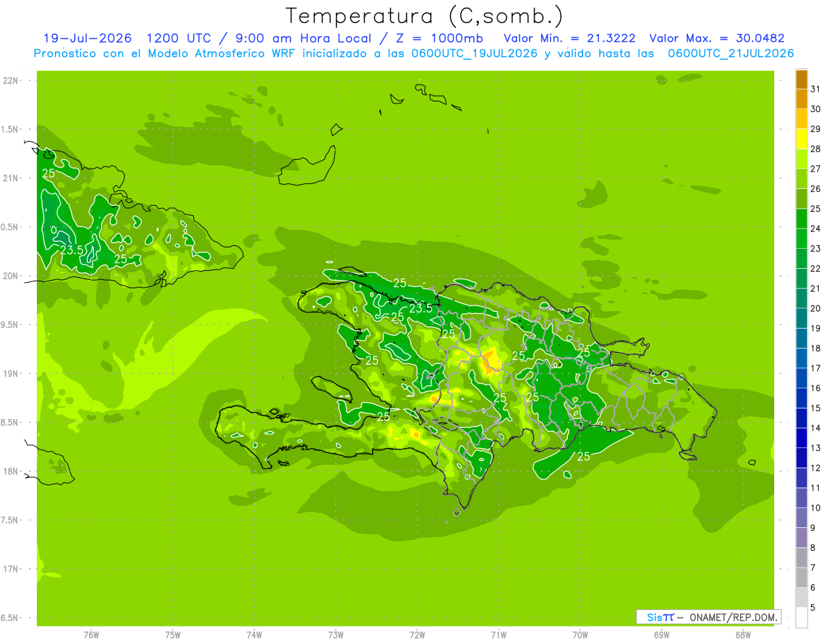Image resolution: width=834 pixels, height=644 pixels.
Task: Click the 68W longitude axis label
Action: click(743, 634)
